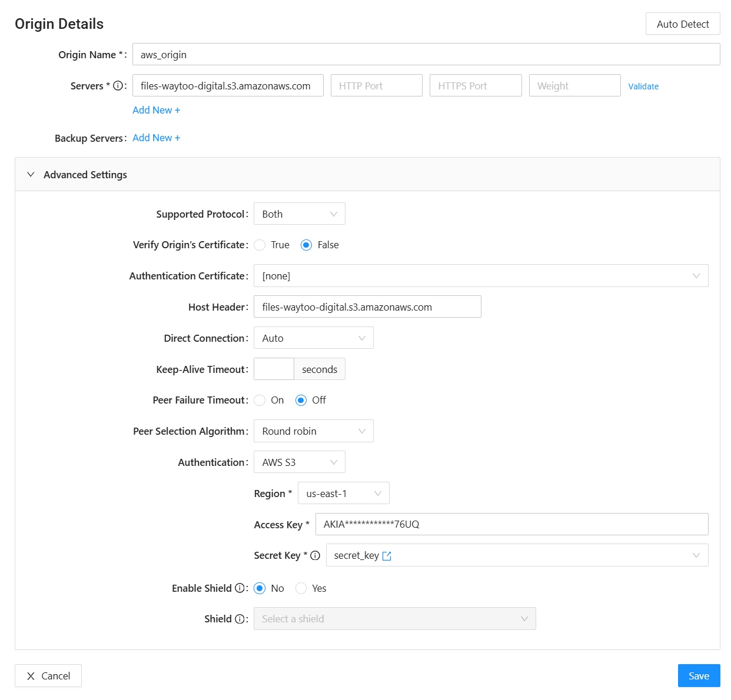This screenshot has height=700, width=731.
Task: Set Verify Origin's Certificate to True
Action: pyautogui.click(x=260, y=245)
